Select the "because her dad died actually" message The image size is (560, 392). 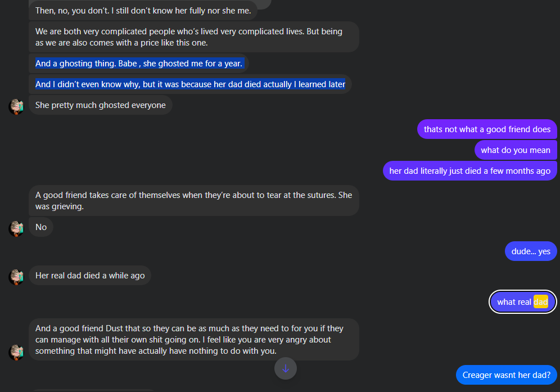[190, 84]
